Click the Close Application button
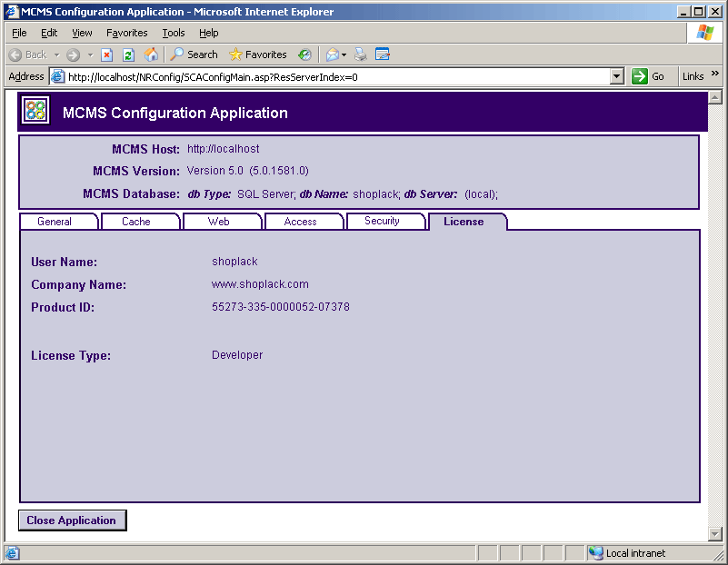 pyautogui.click(x=72, y=520)
